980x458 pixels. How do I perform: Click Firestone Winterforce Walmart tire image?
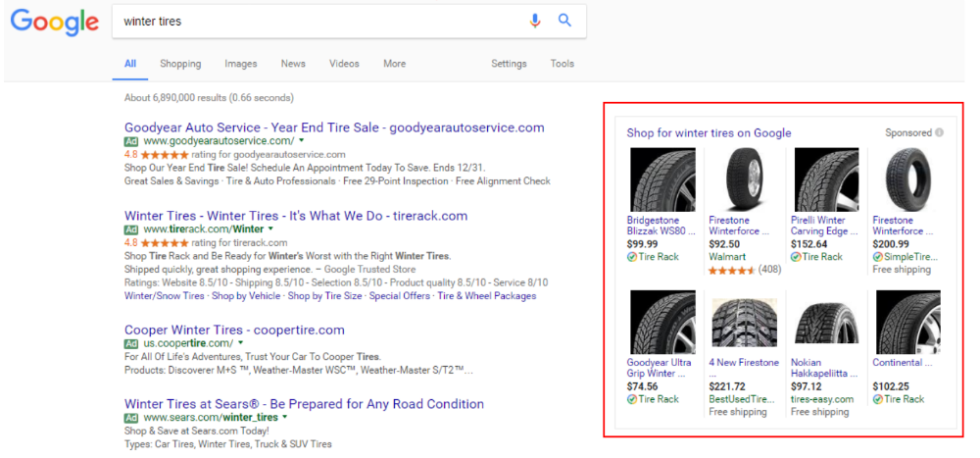(x=745, y=179)
